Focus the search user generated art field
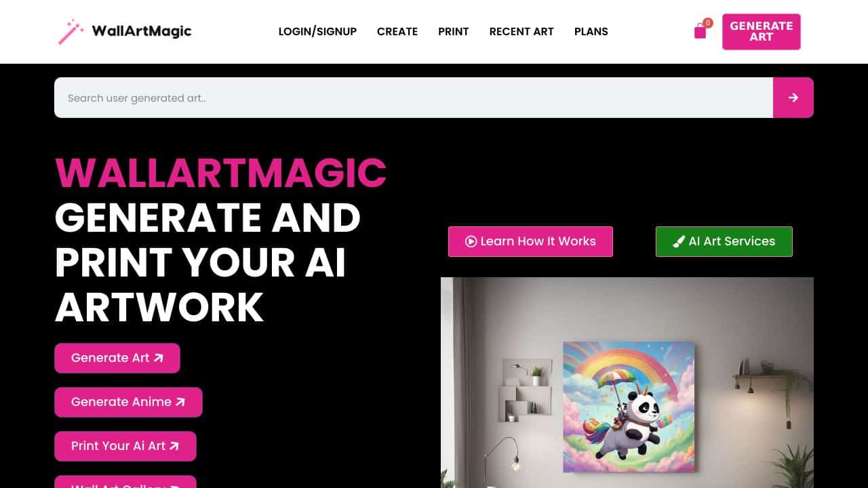This screenshot has height=488, width=868. click(x=414, y=98)
